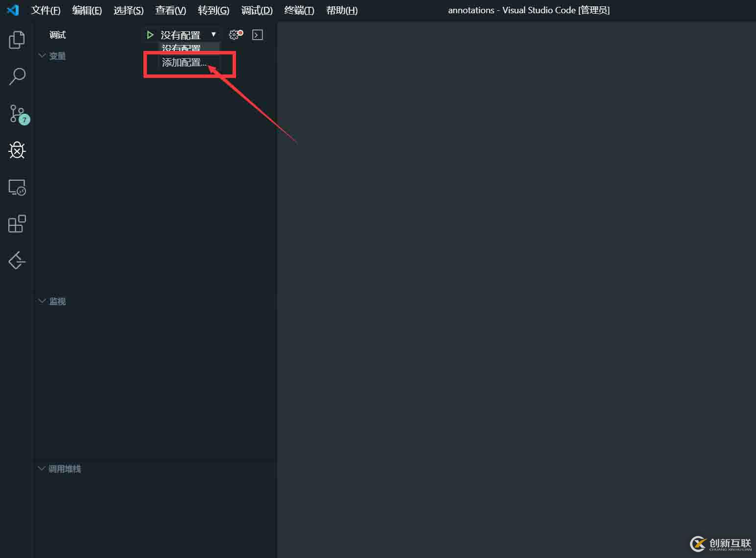Click the last activity bar icon
Screen dimensions: 756x558
[x=17, y=260]
